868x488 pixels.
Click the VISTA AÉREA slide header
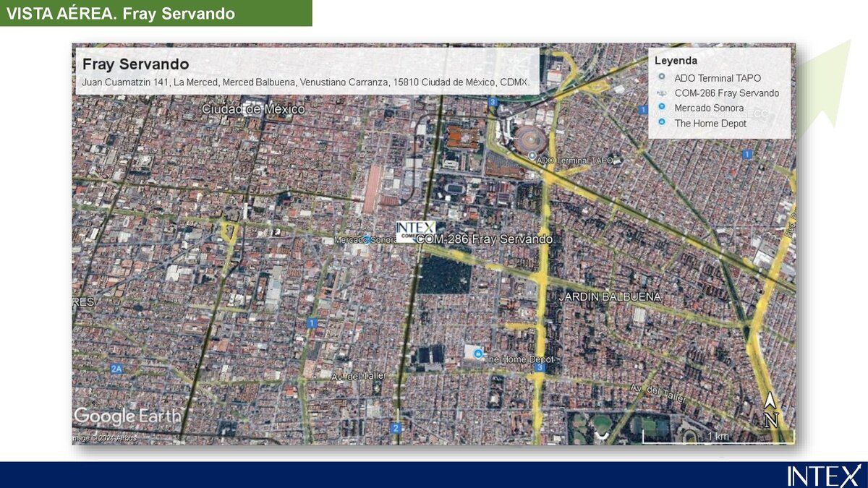pos(121,13)
